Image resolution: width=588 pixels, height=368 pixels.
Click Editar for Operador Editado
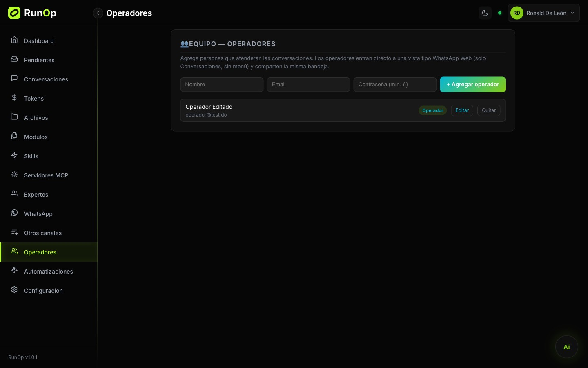[462, 110]
